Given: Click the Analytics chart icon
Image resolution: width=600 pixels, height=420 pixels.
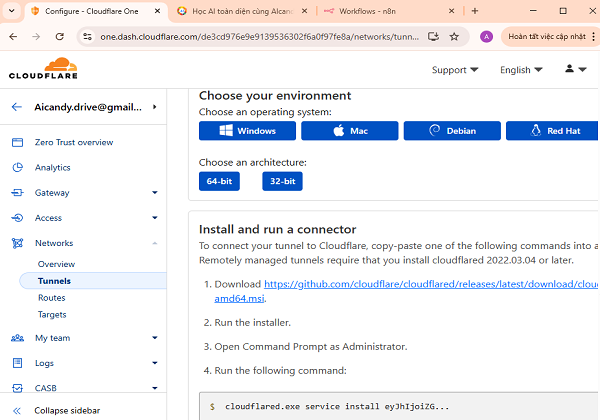Looking at the screenshot, I should pyautogui.click(x=17, y=168).
